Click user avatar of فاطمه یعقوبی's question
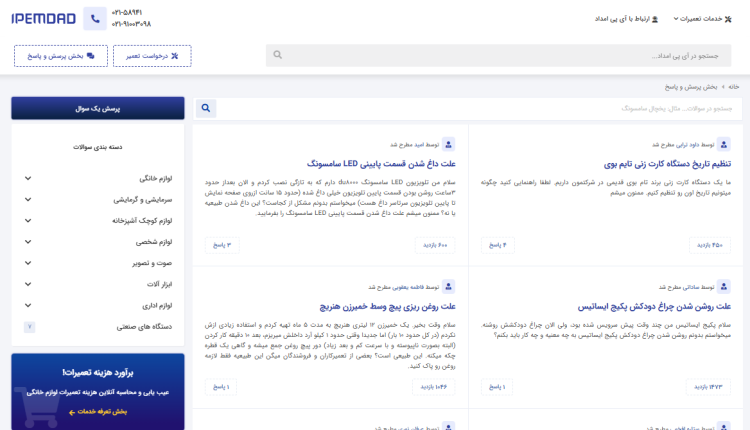750x430 pixels. click(448, 286)
